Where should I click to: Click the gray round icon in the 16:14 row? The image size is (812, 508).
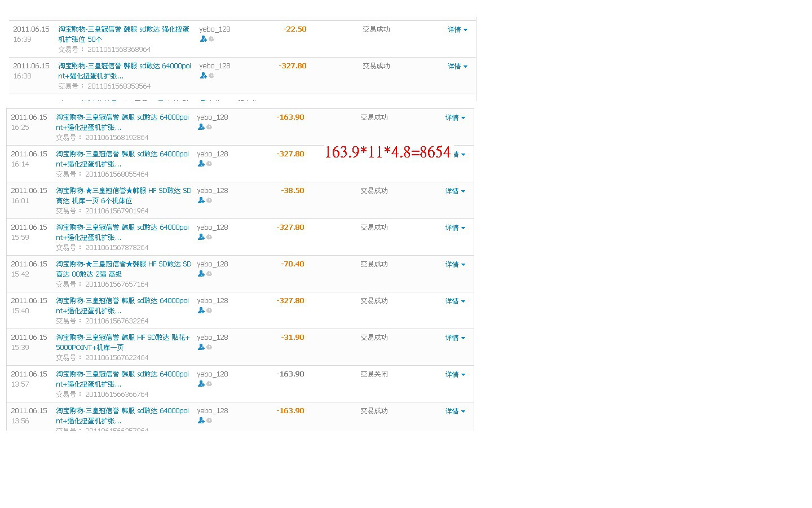click(x=209, y=164)
